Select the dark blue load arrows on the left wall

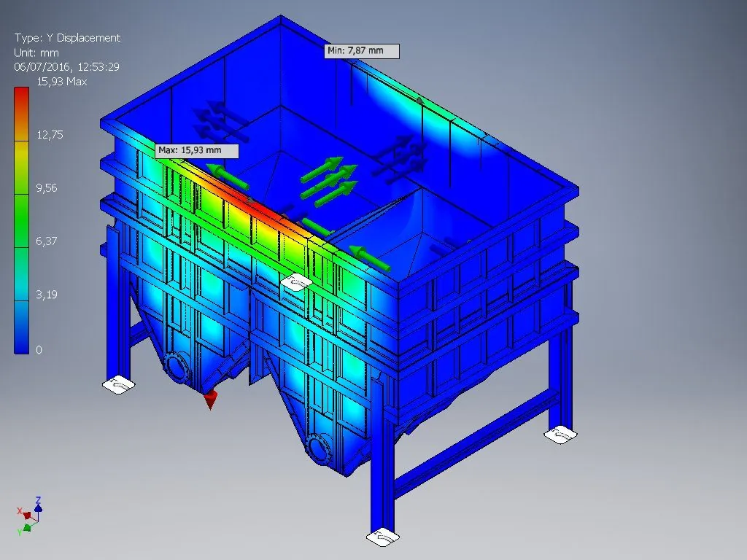pyautogui.click(x=220, y=122)
